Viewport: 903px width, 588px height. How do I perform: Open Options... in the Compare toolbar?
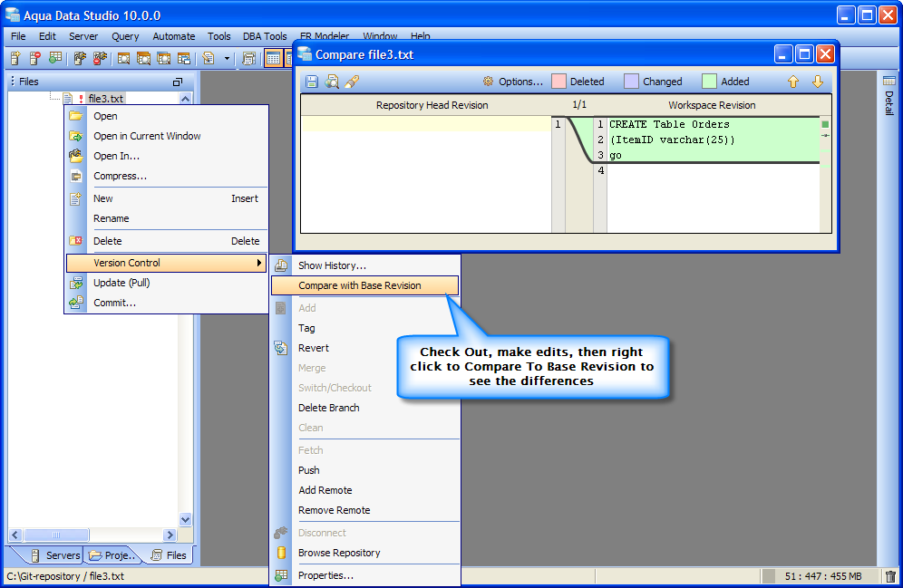(512, 82)
